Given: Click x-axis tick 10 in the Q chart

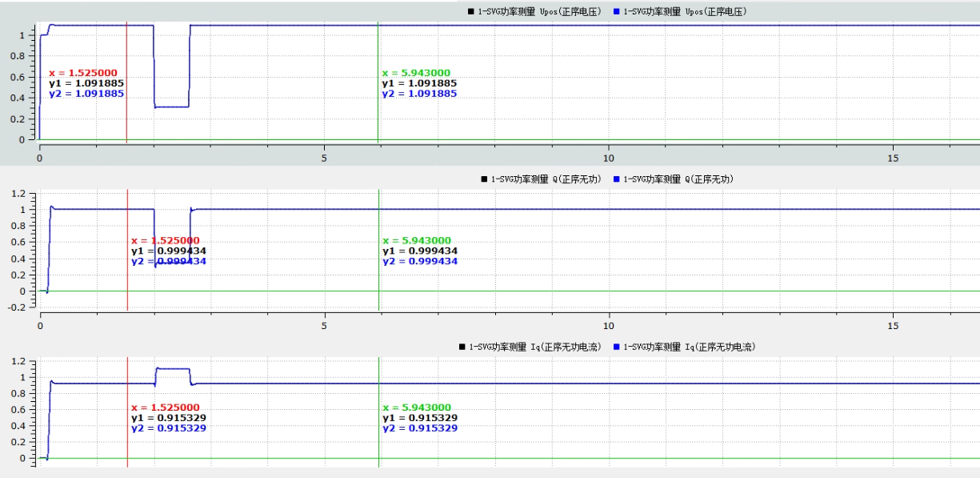Looking at the screenshot, I should [x=610, y=326].
